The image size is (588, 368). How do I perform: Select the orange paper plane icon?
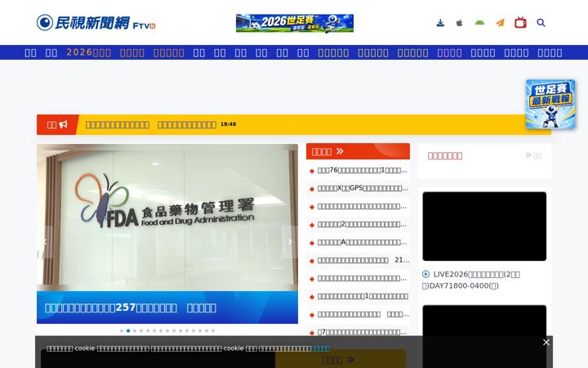pos(500,23)
